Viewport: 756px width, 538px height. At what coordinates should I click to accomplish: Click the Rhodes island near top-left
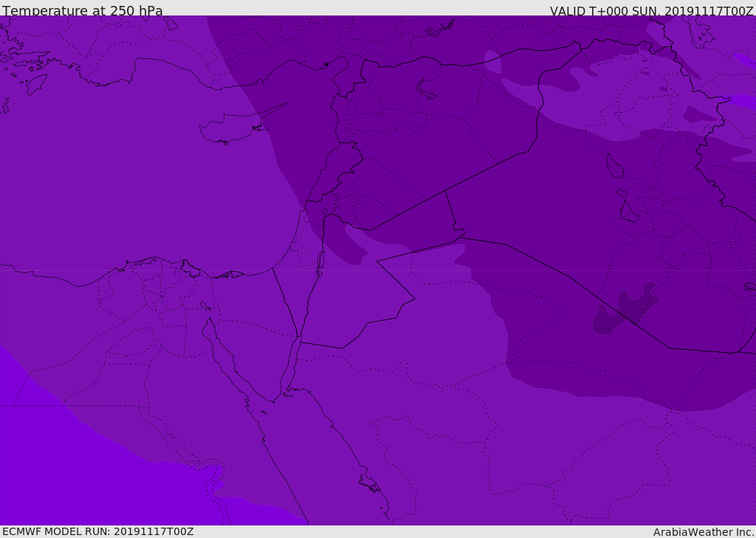tap(36, 83)
